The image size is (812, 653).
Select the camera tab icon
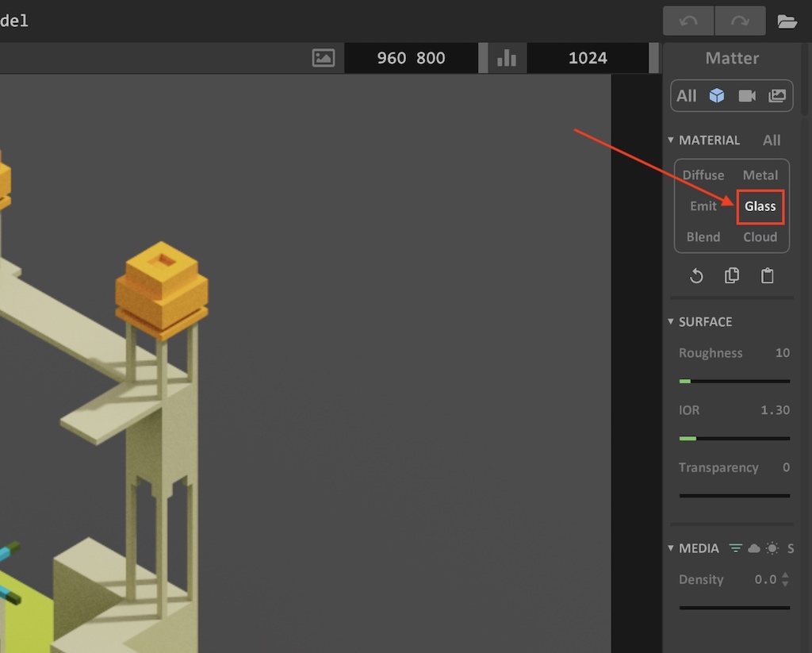747,96
